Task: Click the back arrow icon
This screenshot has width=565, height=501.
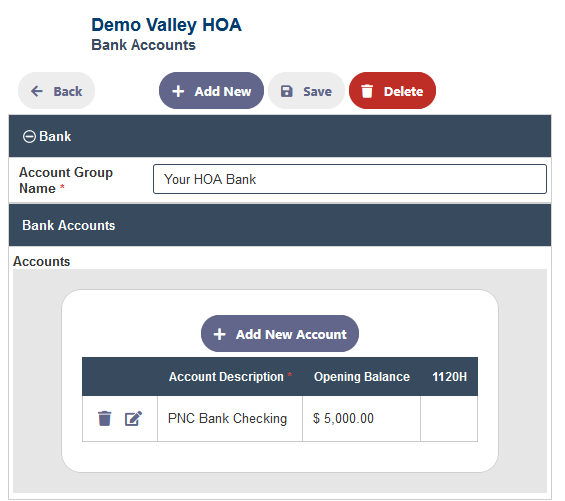Action: point(37,91)
